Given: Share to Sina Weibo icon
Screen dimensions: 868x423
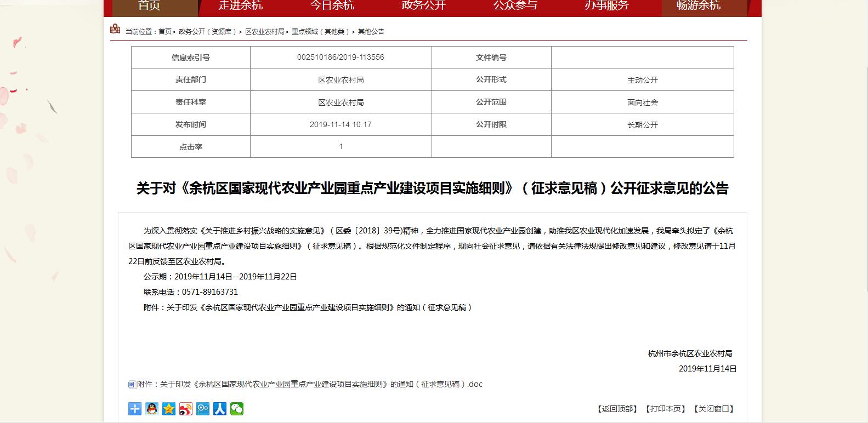Looking at the screenshot, I should [186, 409].
